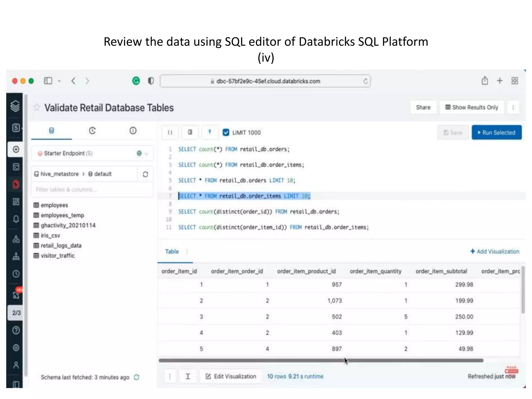
Task: Open the query history clock tab
Action: point(92,131)
